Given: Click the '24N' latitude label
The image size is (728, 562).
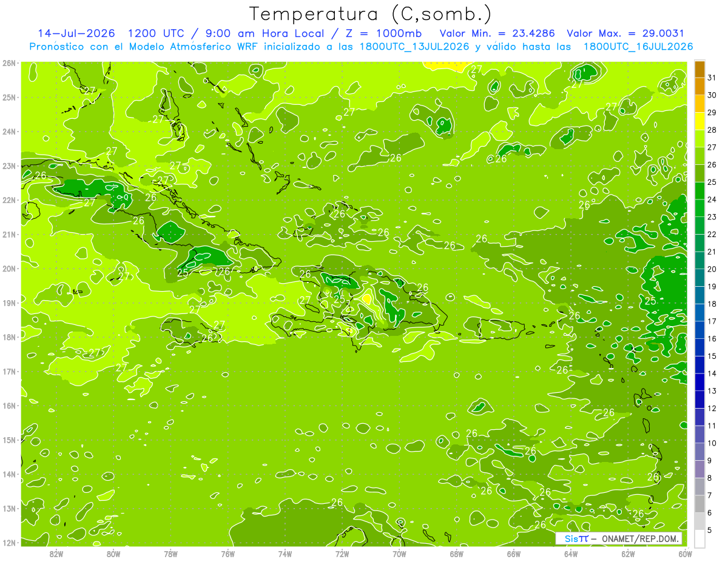Looking at the screenshot, I should click(x=8, y=132).
